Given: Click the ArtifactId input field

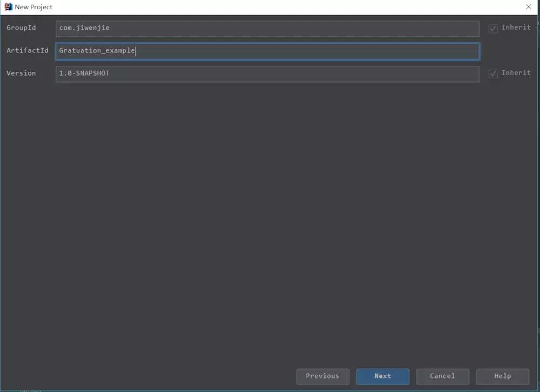Looking at the screenshot, I should pos(267,51).
